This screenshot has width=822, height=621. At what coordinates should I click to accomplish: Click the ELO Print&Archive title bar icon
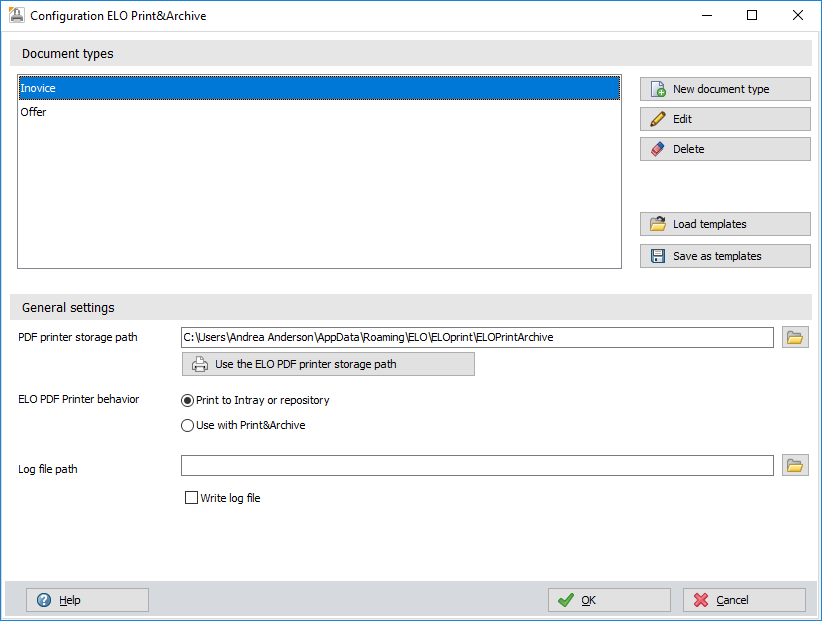click(16, 15)
